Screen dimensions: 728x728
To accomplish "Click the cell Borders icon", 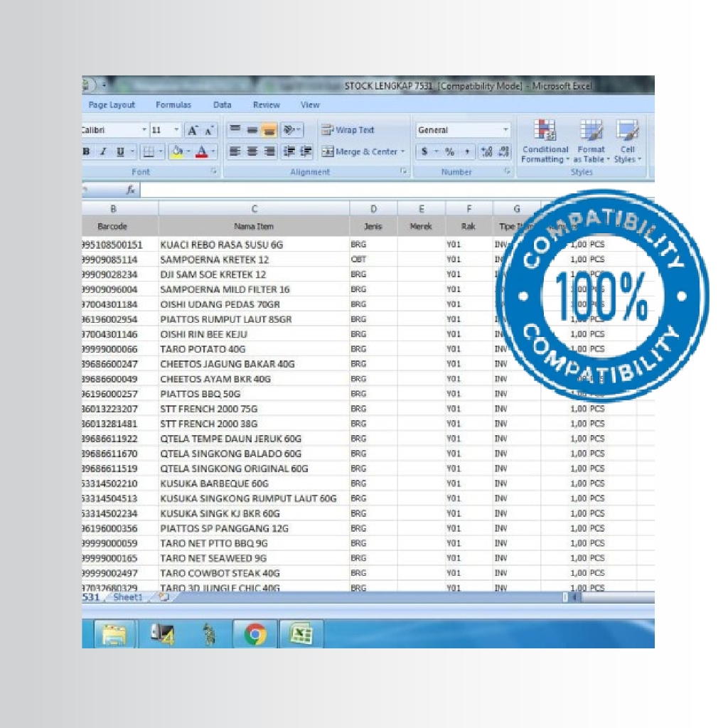I will point(149,151).
